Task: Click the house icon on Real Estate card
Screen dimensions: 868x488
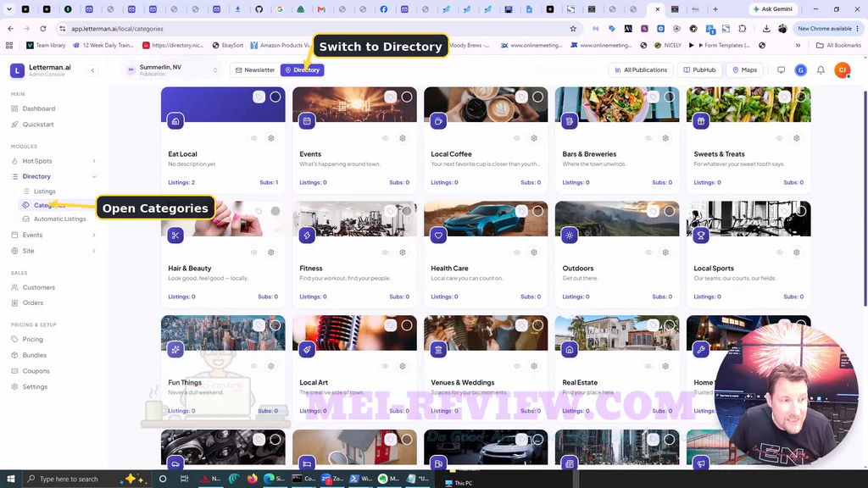Action: tap(570, 350)
